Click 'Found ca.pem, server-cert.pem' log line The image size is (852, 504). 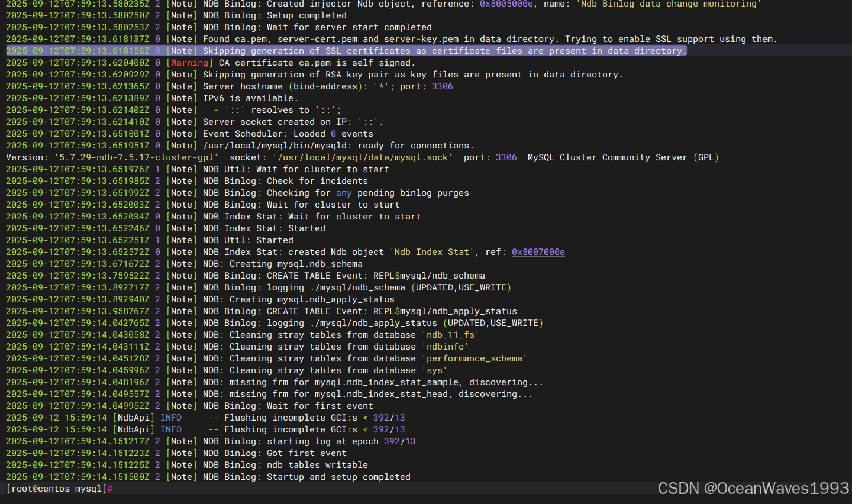[x=392, y=39]
